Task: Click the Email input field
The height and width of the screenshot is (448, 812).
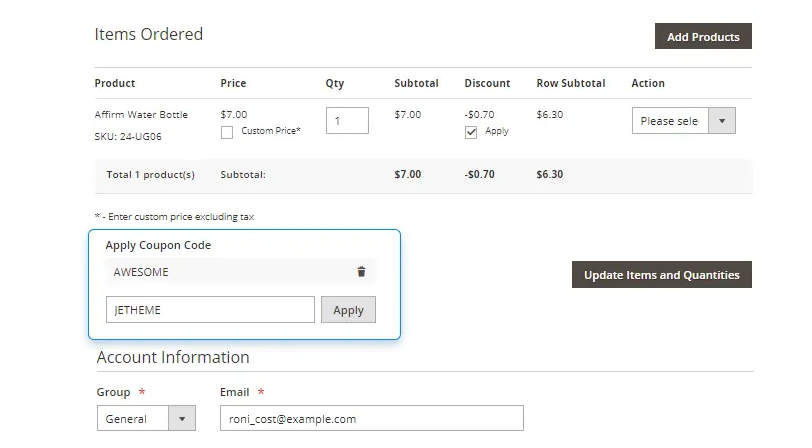Action: 372,418
